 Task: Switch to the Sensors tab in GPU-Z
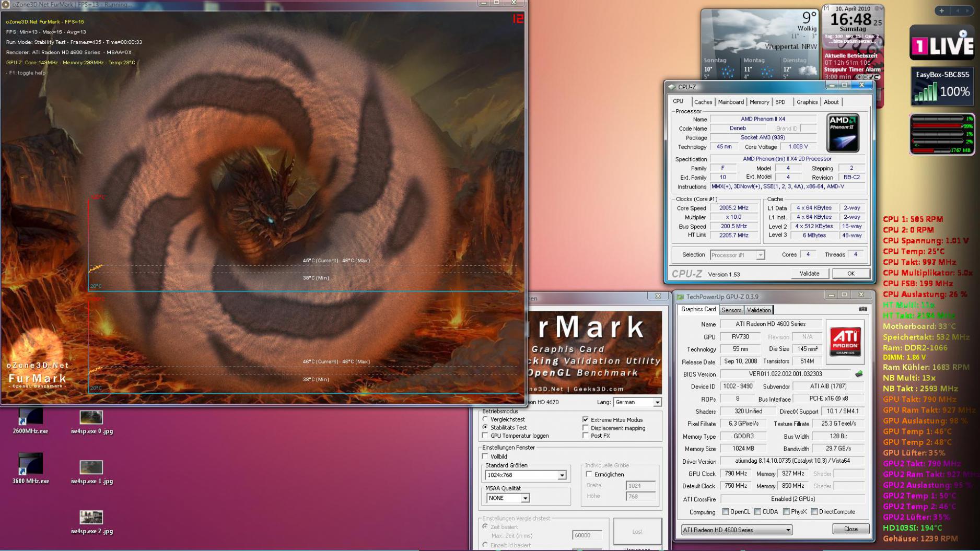pyautogui.click(x=731, y=310)
